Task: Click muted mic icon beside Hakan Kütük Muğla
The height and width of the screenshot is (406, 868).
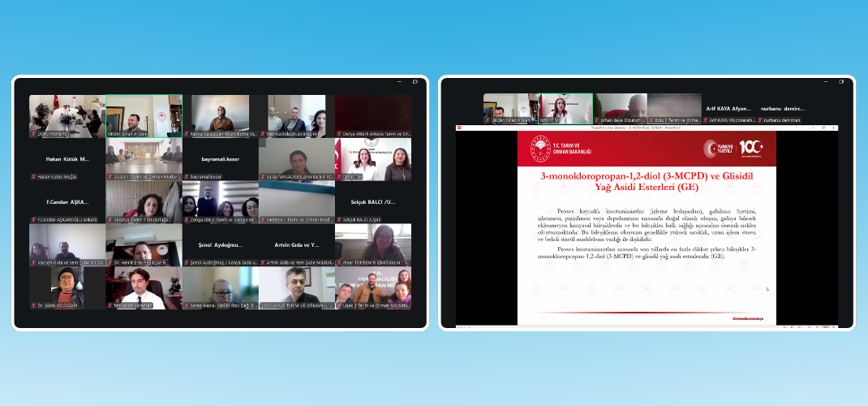Action: click(x=33, y=176)
